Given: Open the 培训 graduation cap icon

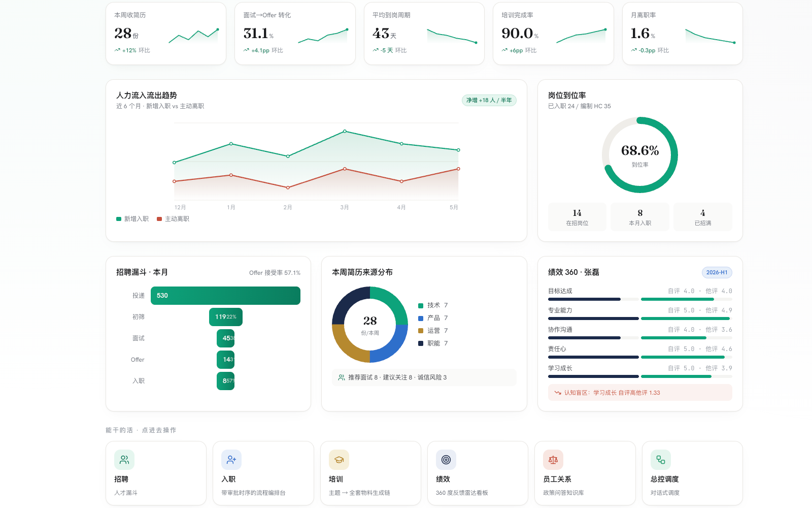Looking at the screenshot, I should click(339, 460).
